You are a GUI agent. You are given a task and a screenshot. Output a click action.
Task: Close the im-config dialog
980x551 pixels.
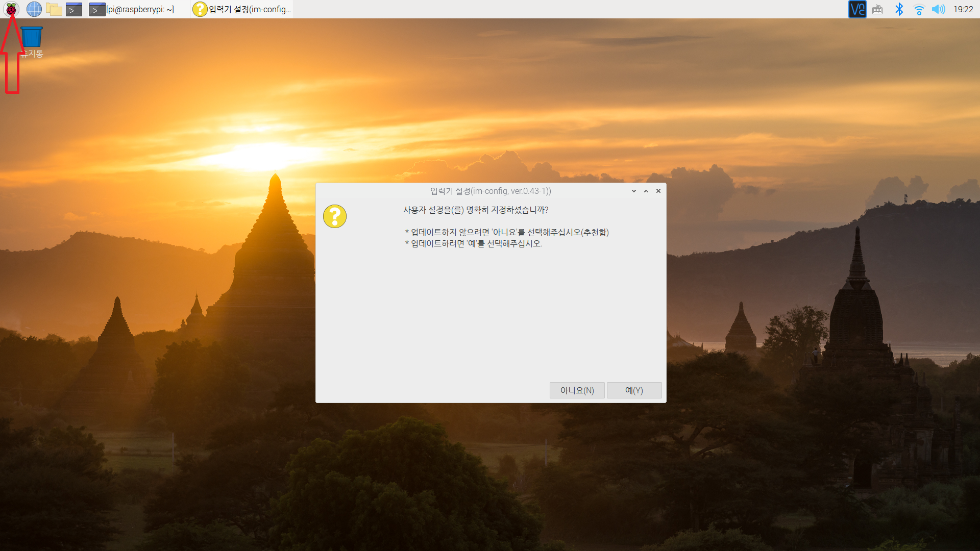(658, 191)
